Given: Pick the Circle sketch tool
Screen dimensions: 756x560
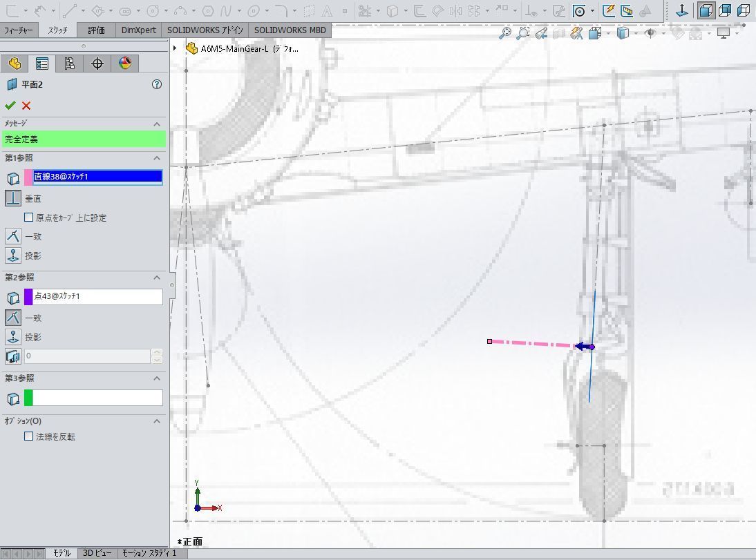Looking at the screenshot, I should click(153, 10).
